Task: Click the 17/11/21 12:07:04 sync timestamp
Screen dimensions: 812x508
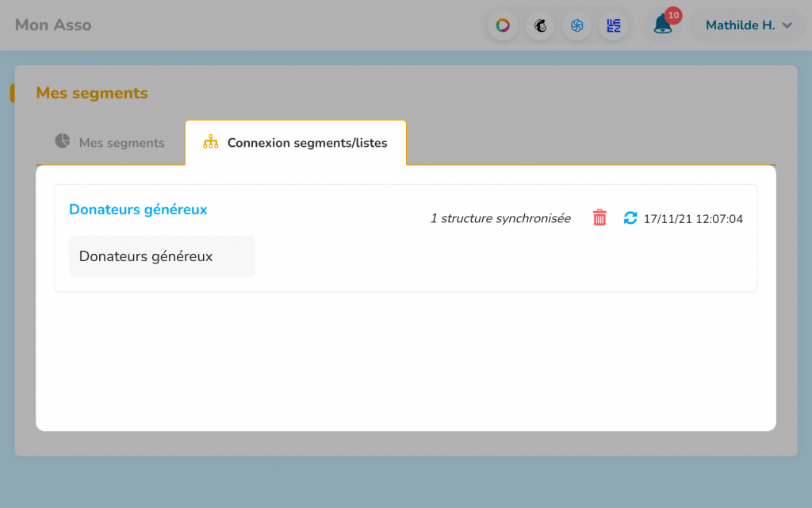Action: click(x=693, y=219)
